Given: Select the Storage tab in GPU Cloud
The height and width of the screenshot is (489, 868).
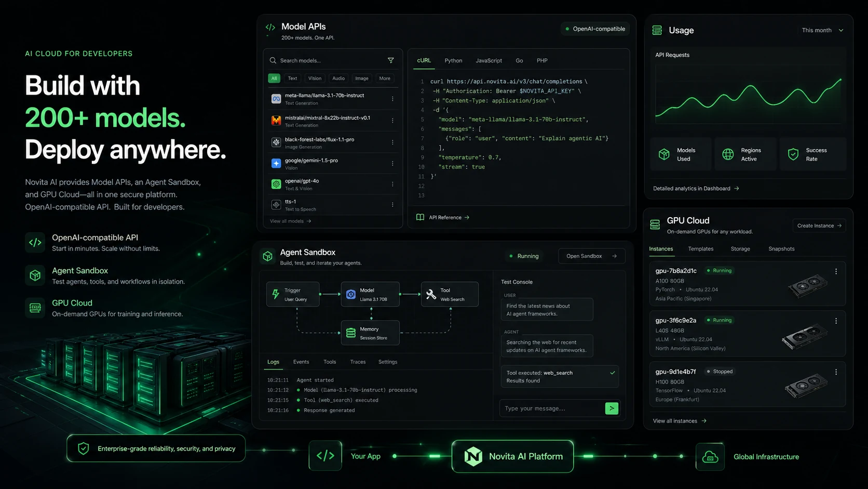Looking at the screenshot, I should 740,249.
